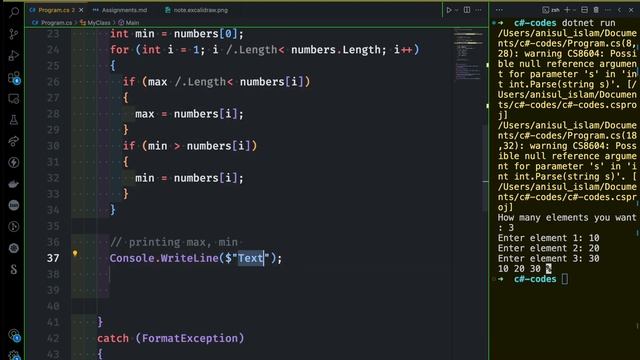The image size is (640, 360).
Task: Select the zsh terminal shell label
Action: (x=551, y=10)
